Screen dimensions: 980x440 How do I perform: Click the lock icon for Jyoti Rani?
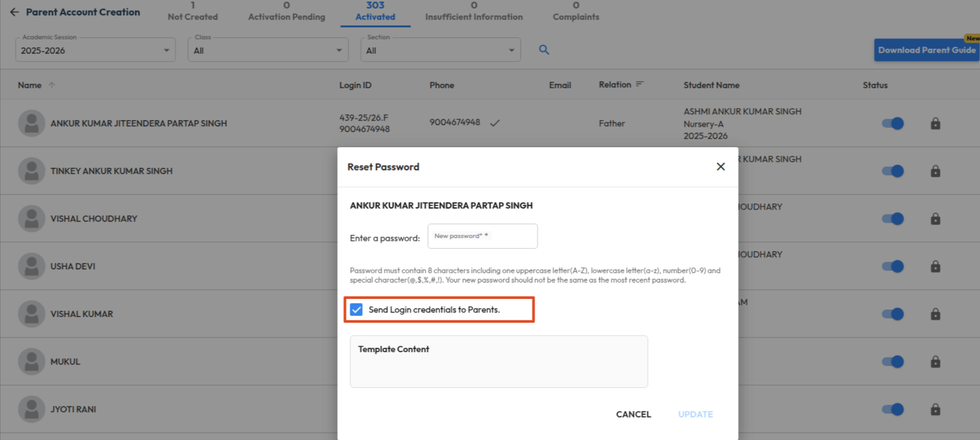click(x=935, y=409)
